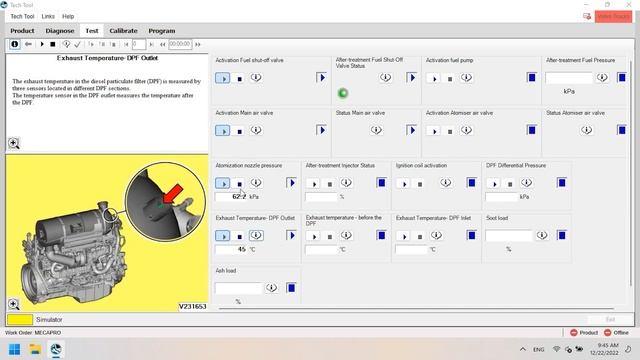Show info for Activation fuel pump
The image size is (640, 360).
[466, 77]
